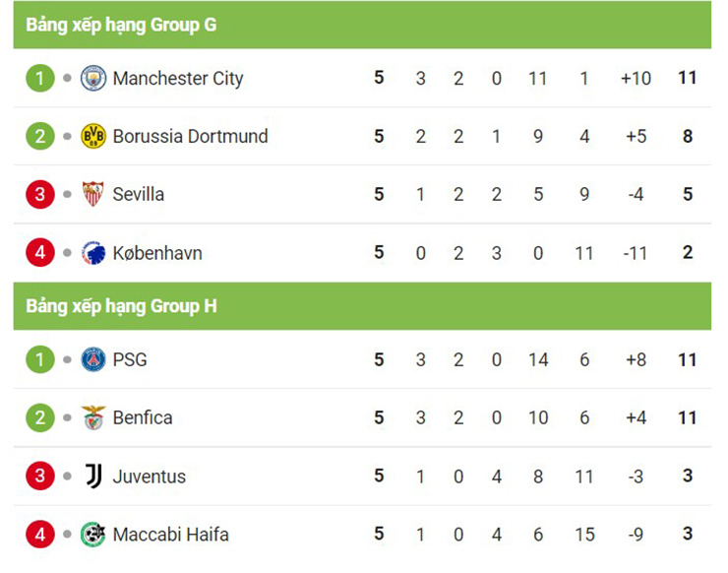Click the Juventus J logo
The width and height of the screenshot is (728, 573).
93,476
